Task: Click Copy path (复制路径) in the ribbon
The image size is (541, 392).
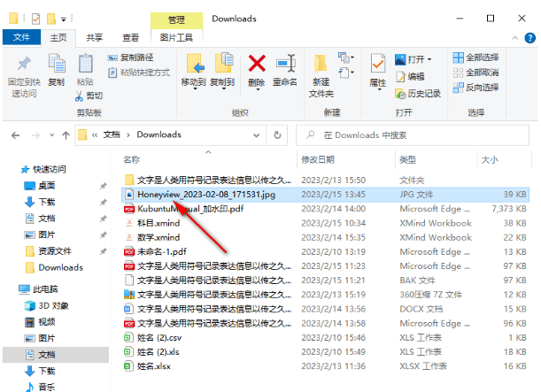Action: [x=137, y=58]
